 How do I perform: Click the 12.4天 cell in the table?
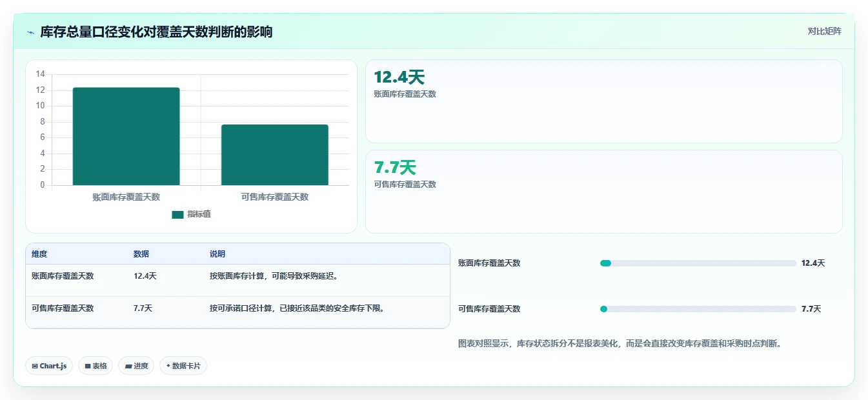[145, 276]
